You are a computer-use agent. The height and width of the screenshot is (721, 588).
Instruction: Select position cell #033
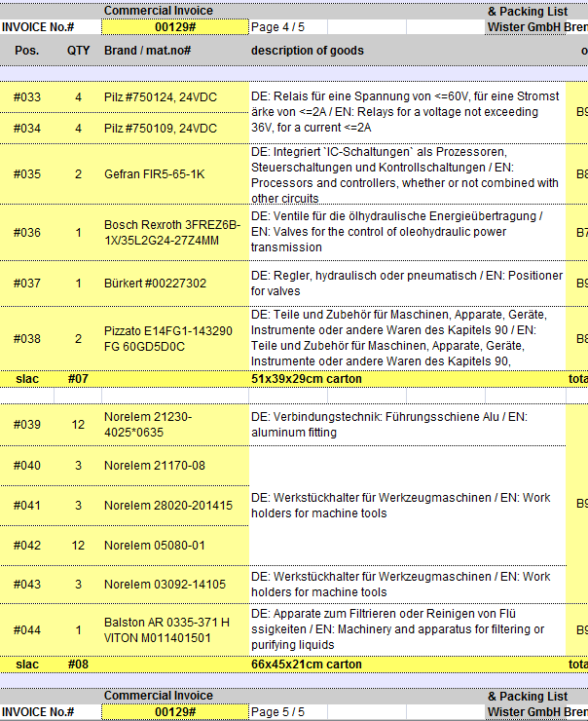[27, 97]
